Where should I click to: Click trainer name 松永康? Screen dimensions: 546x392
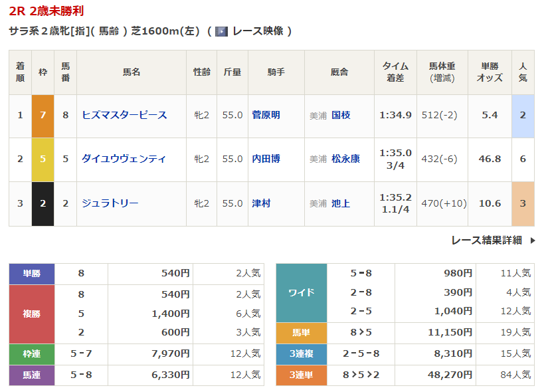coord(345,159)
